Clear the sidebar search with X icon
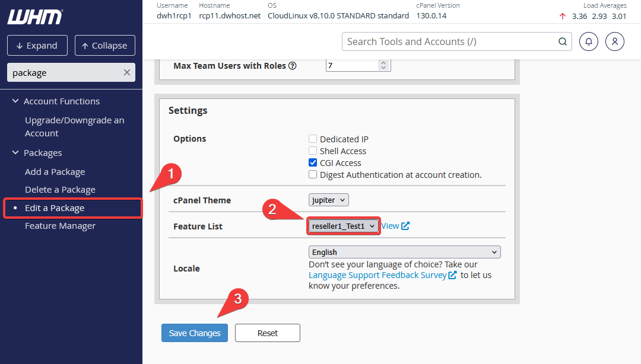 (x=126, y=72)
